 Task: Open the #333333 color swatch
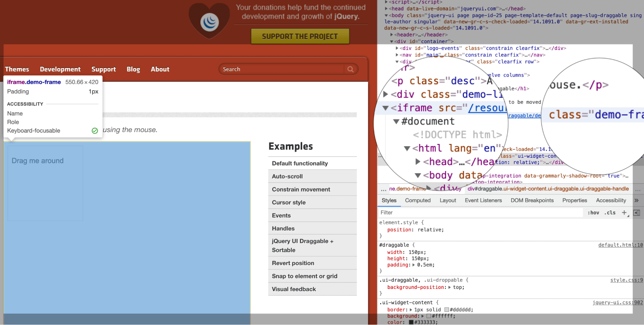pyautogui.click(x=411, y=322)
